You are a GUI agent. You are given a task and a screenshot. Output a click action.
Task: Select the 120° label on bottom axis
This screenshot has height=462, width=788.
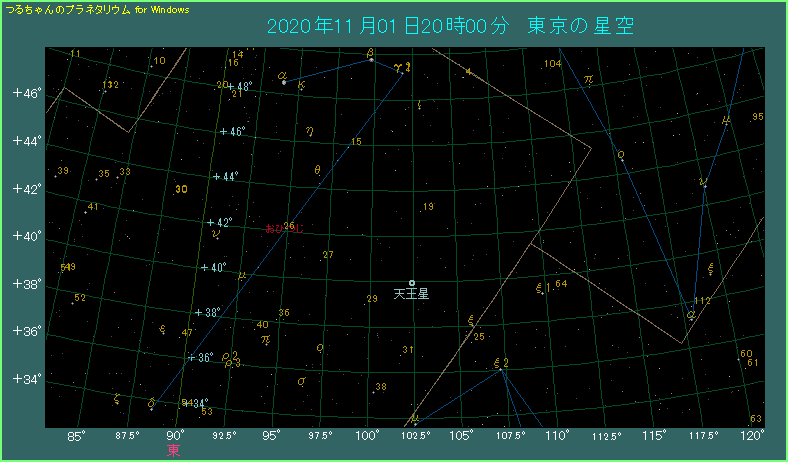coord(753,436)
